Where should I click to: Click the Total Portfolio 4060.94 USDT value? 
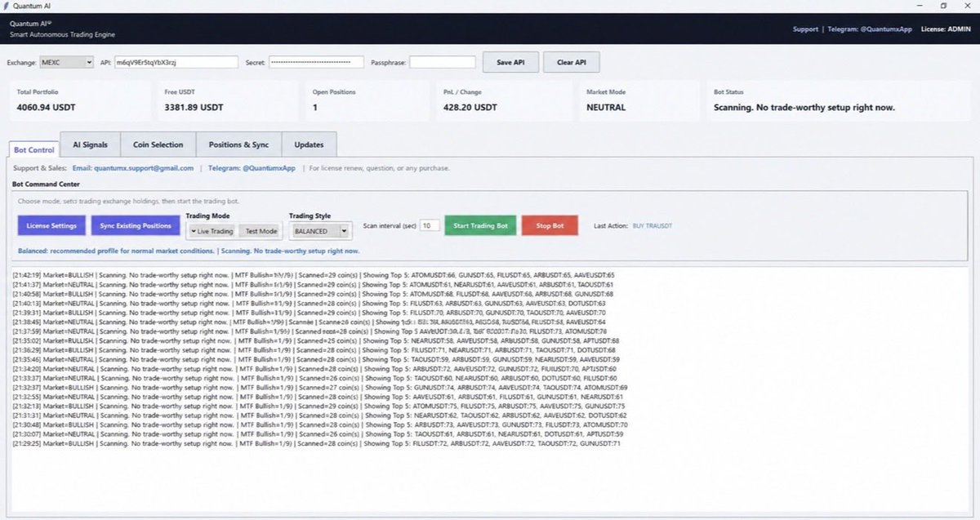click(x=44, y=107)
